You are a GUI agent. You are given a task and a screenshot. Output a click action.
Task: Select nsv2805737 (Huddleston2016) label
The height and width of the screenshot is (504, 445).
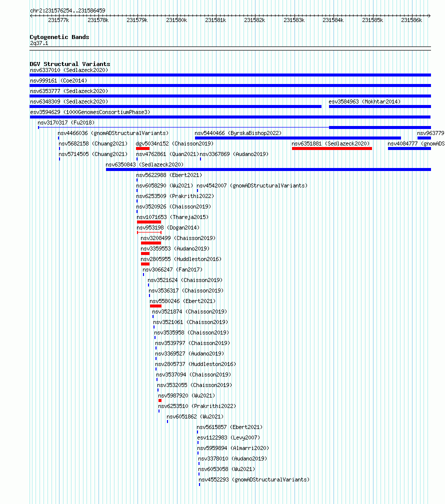195,364
